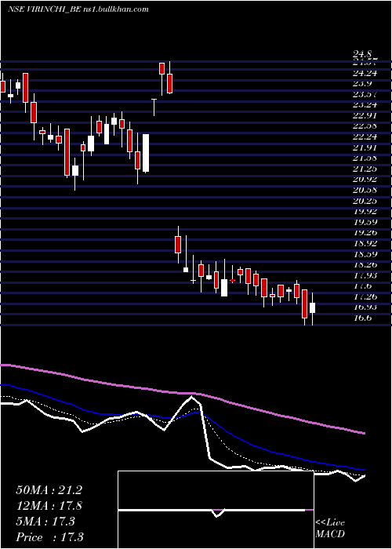Click the 17.93 price axis label
The height and width of the screenshot is (549, 392).
365,275
